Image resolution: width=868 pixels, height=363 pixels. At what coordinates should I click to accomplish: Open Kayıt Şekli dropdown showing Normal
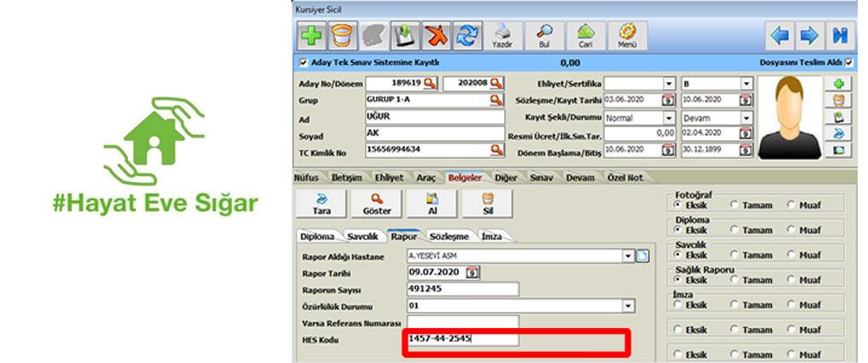coord(670,118)
